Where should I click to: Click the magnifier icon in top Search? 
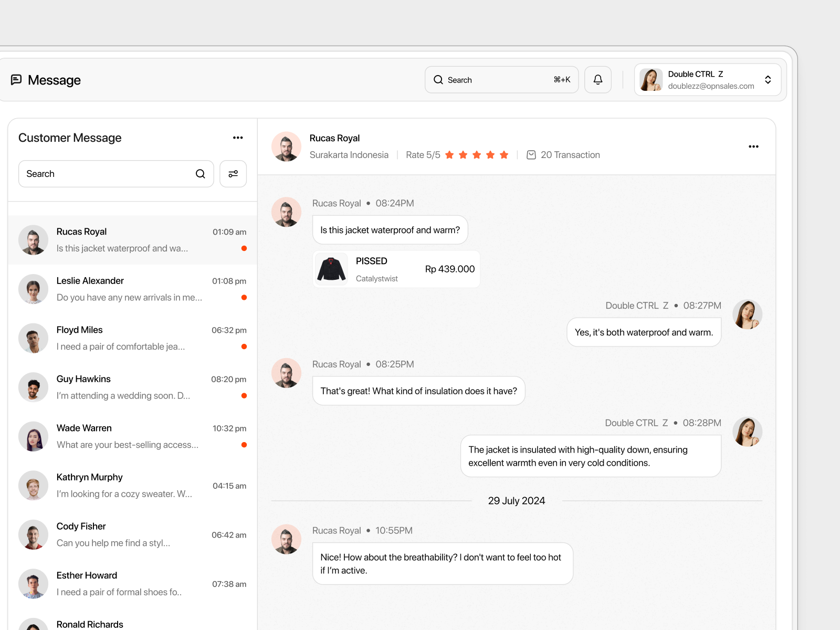[x=438, y=80]
